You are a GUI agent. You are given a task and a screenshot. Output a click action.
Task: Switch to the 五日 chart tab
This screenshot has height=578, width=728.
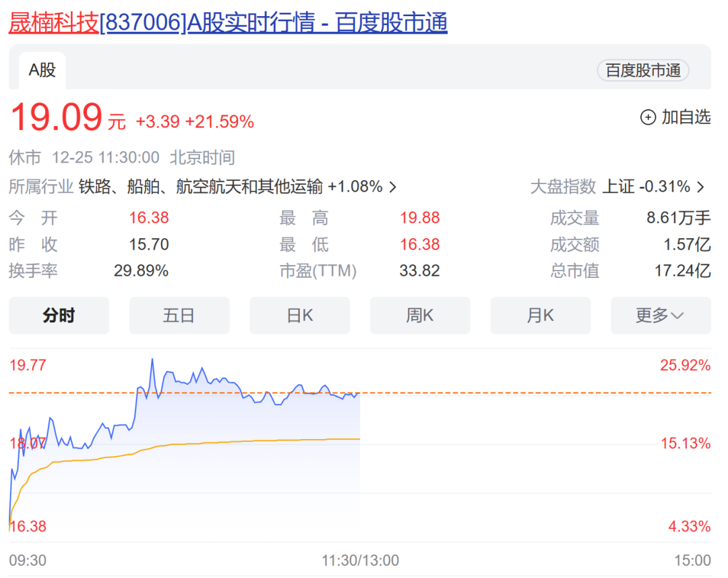point(179,316)
